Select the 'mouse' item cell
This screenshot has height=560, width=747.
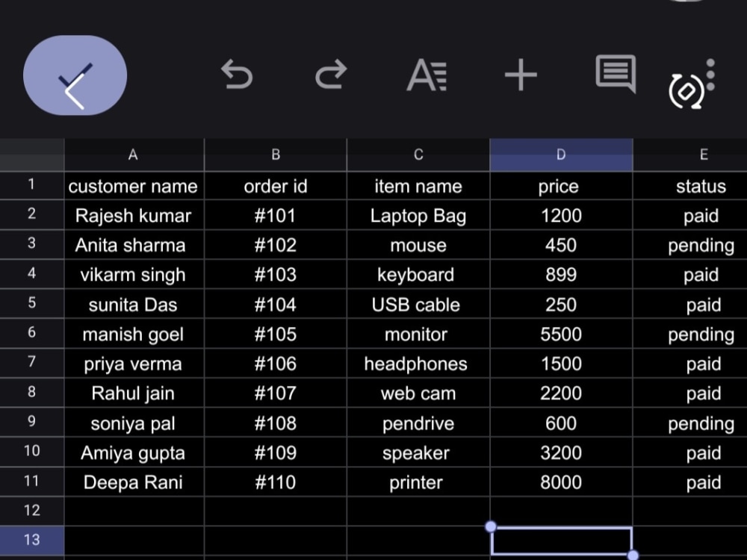(418, 245)
